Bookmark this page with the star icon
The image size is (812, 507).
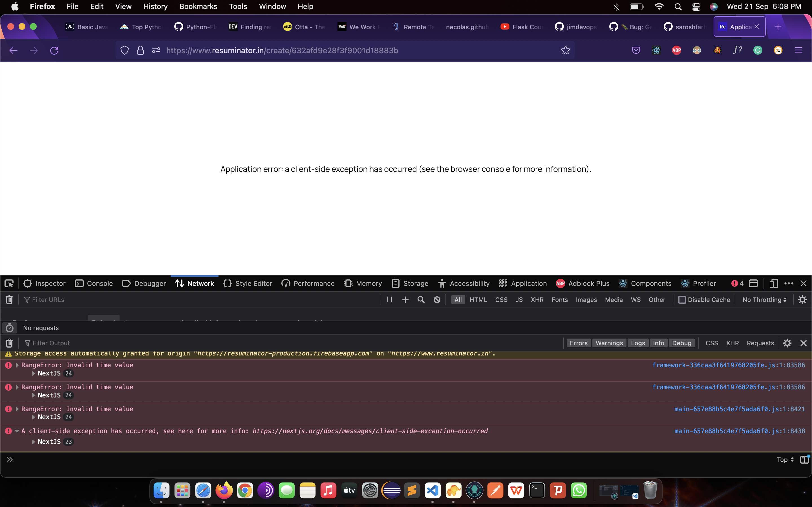click(565, 50)
